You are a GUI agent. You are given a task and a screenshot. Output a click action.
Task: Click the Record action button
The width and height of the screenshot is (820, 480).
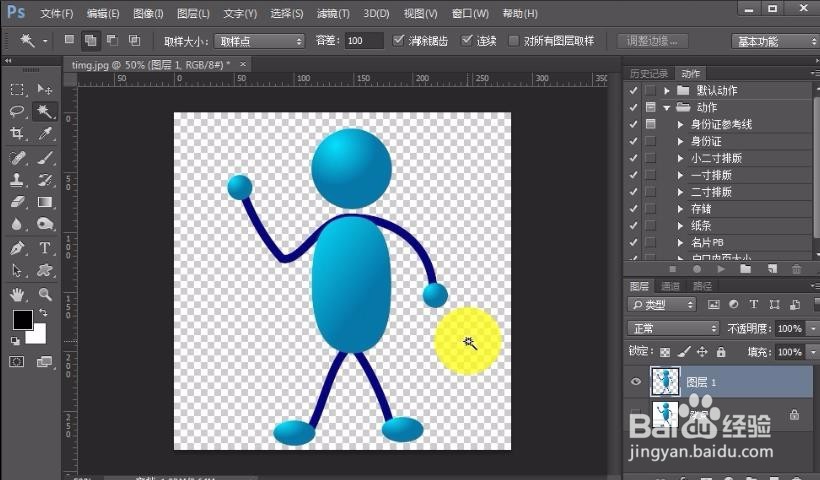697,269
